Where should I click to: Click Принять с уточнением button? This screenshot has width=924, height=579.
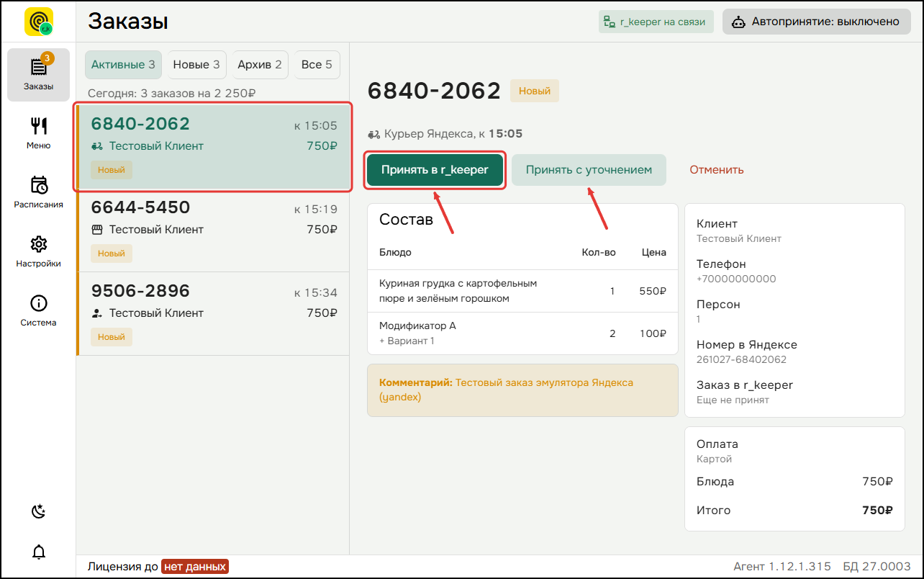click(x=589, y=170)
